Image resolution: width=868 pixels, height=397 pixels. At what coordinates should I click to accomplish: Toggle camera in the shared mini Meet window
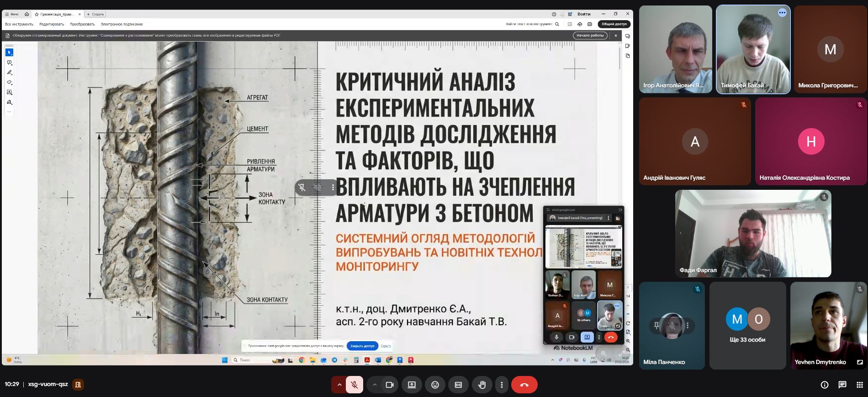point(572,337)
